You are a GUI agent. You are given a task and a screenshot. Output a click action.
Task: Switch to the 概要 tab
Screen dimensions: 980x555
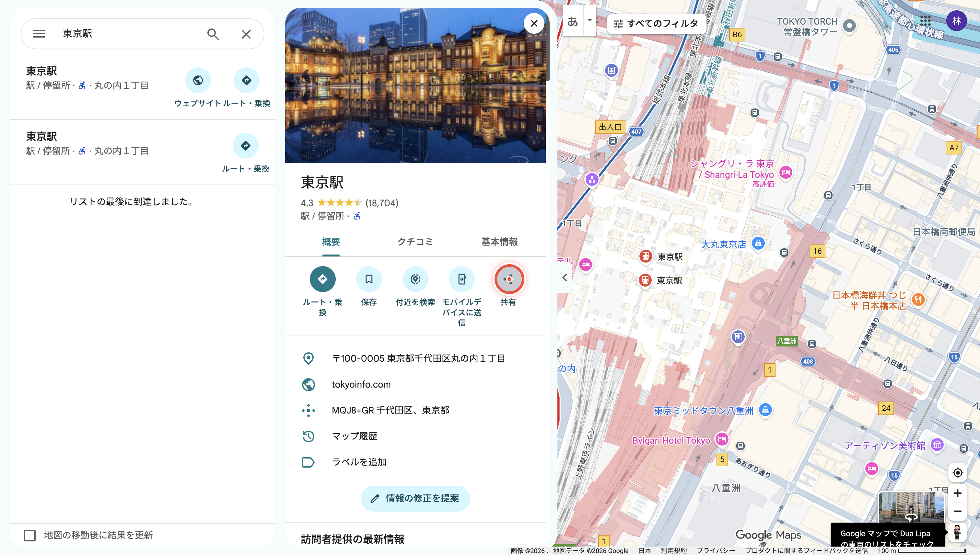(331, 242)
